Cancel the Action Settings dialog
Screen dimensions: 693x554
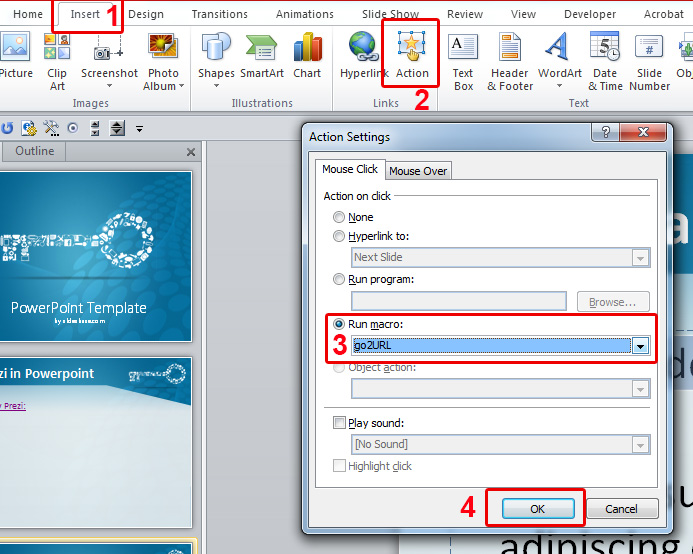(x=621, y=509)
